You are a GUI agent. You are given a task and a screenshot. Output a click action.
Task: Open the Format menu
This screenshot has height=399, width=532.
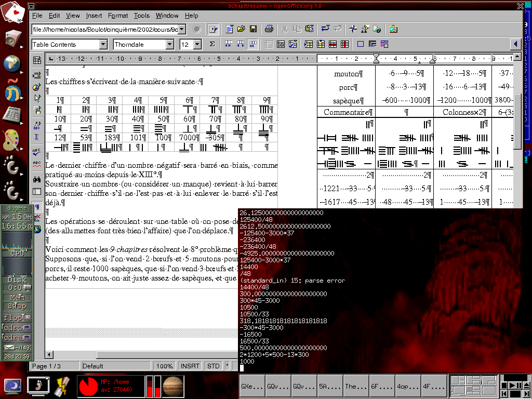coord(118,16)
